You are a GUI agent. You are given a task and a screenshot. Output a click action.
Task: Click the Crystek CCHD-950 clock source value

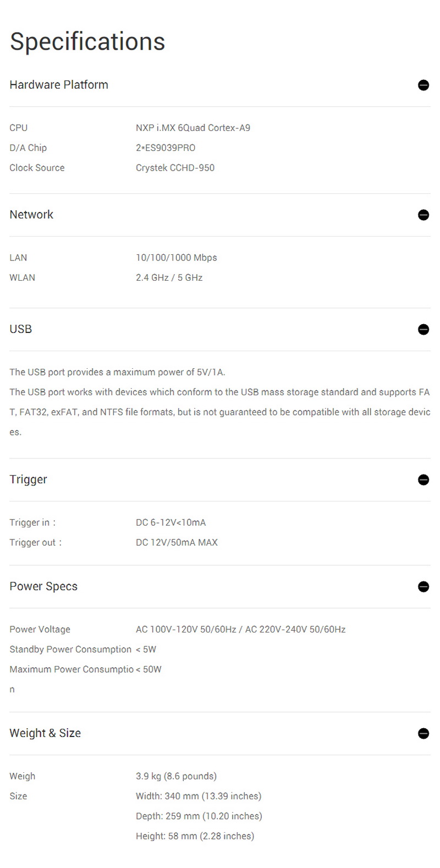click(175, 167)
